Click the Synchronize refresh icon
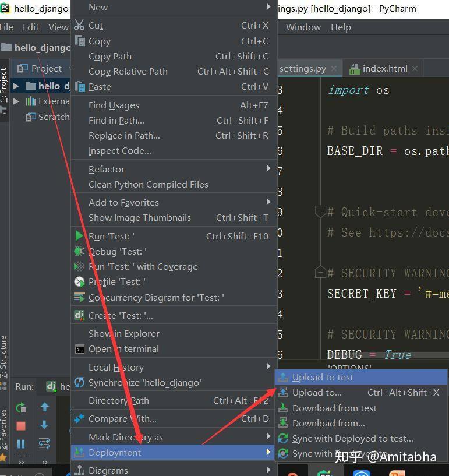 pyautogui.click(x=79, y=382)
